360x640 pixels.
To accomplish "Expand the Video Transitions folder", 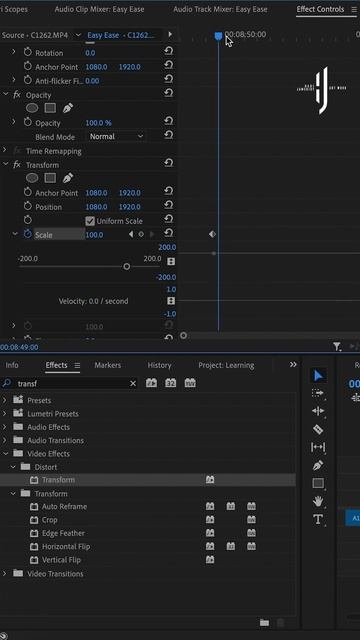I will coord(5,573).
